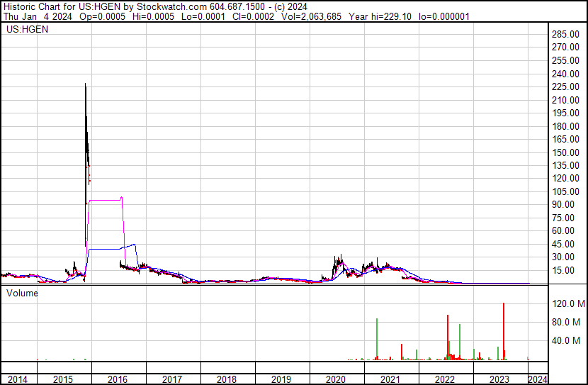The height and width of the screenshot is (385, 588).
Task: Click the 40.0 M volume axis label
Action: pos(569,340)
